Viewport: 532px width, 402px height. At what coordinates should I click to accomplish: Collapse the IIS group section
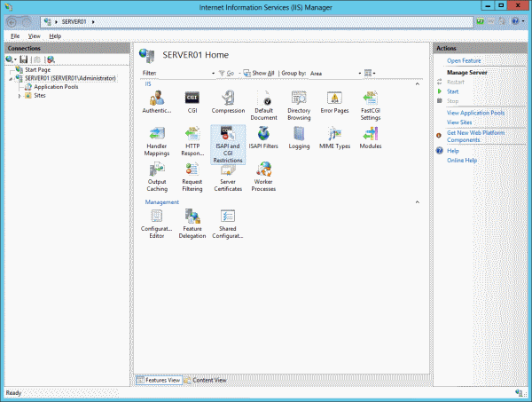(418, 84)
